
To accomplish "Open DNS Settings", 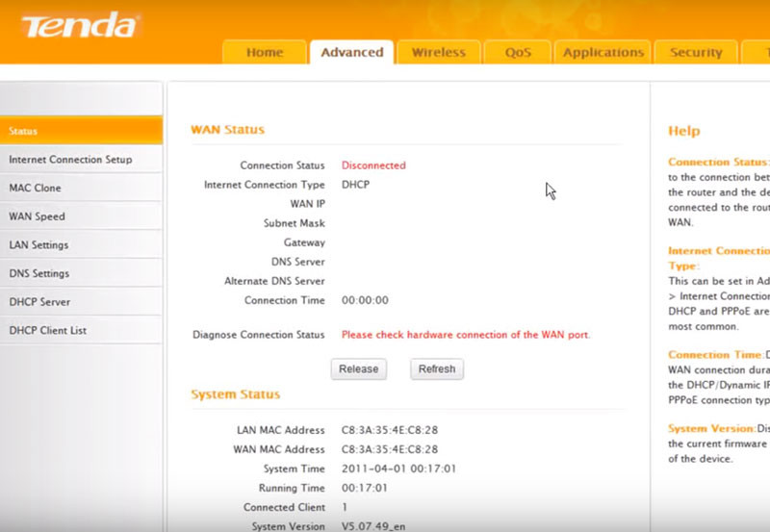I will click(81, 273).
